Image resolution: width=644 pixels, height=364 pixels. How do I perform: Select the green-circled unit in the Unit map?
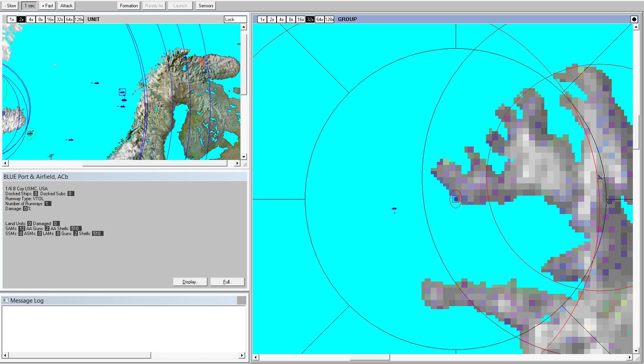pos(30,133)
